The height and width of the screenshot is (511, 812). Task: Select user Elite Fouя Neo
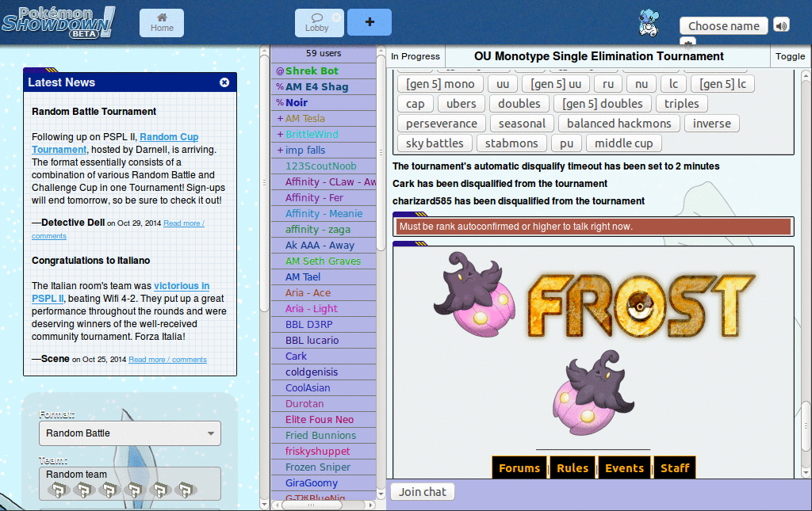(x=324, y=420)
